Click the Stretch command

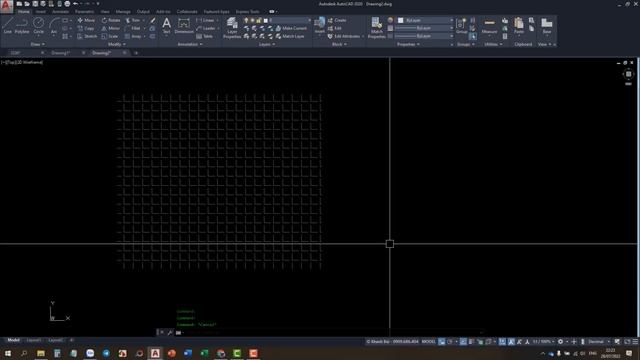[x=87, y=36]
